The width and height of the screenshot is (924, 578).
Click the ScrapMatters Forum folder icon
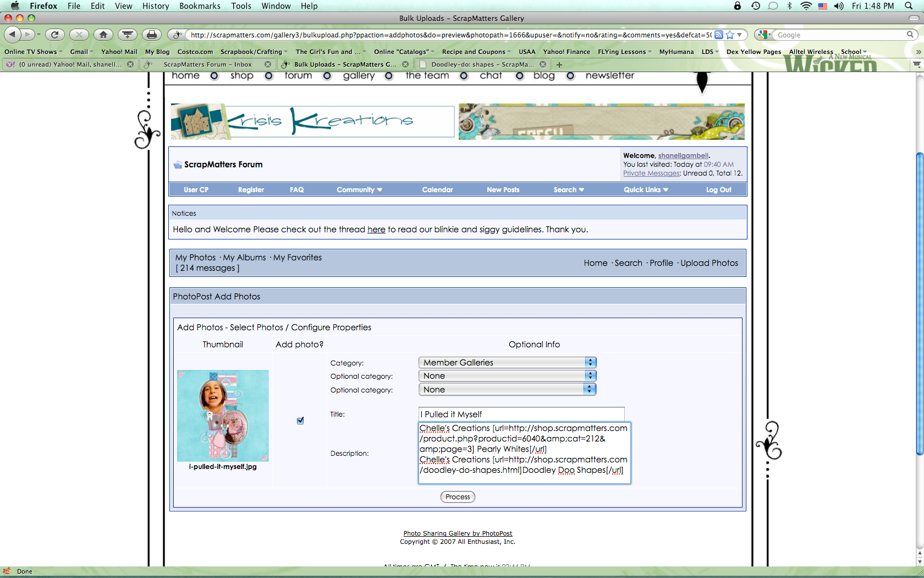[178, 165]
